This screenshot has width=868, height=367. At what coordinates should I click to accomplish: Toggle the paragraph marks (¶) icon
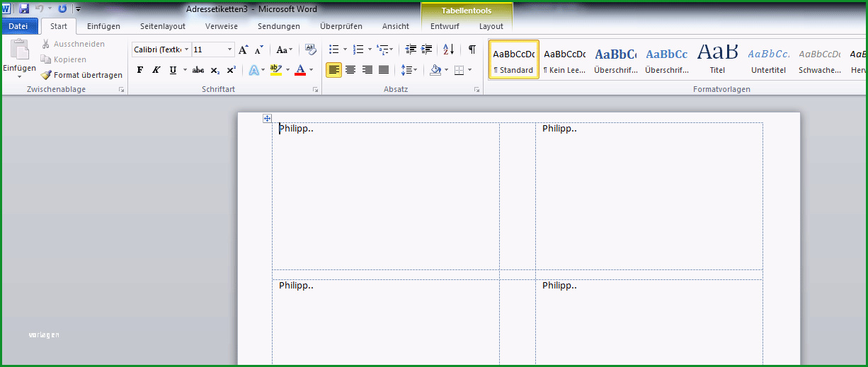coord(472,49)
